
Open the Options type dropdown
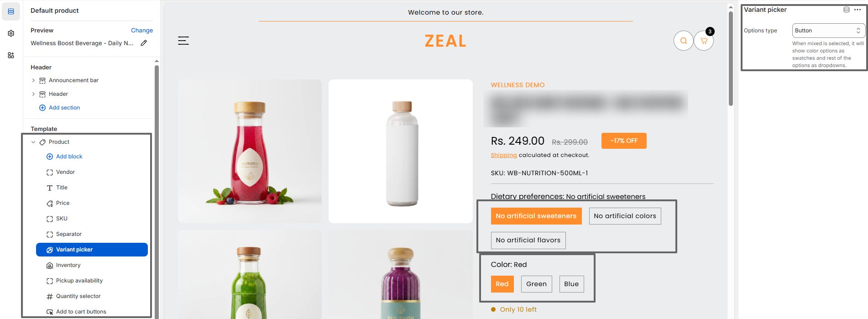click(828, 31)
